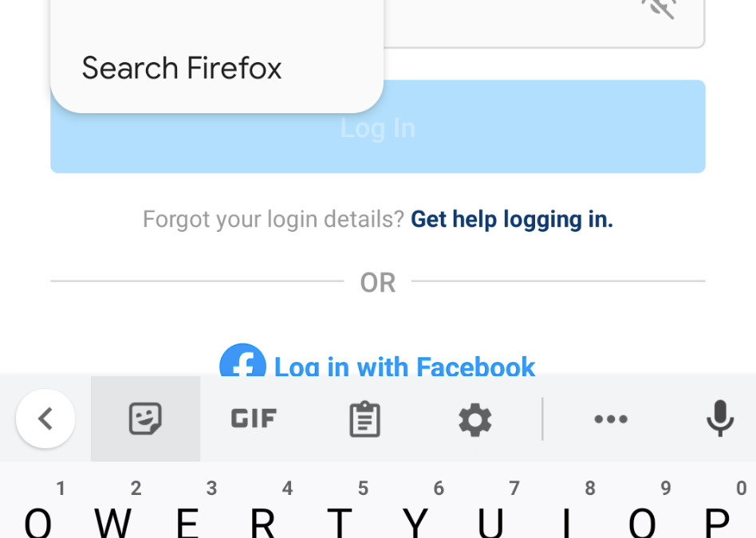Collapse the keyboard toolbar with back arrow
The height and width of the screenshot is (538, 756).
pyautogui.click(x=45, y=418)
